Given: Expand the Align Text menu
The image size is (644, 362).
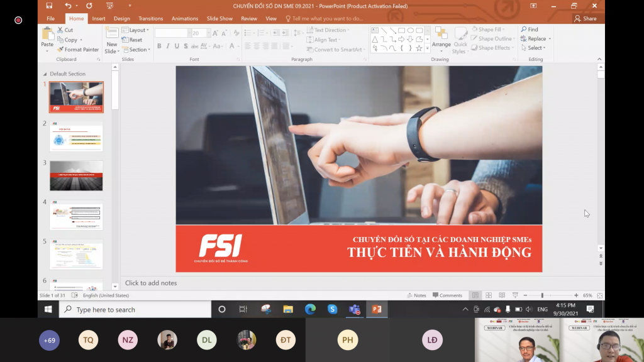Looking at the screenshot, I should tap(325, 40).
